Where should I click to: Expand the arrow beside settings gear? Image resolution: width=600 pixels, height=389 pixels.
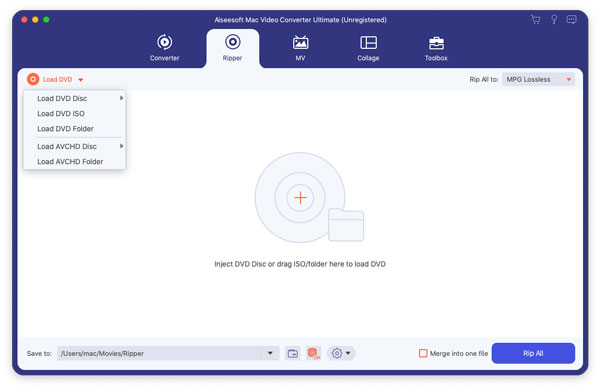pos(348,353)
